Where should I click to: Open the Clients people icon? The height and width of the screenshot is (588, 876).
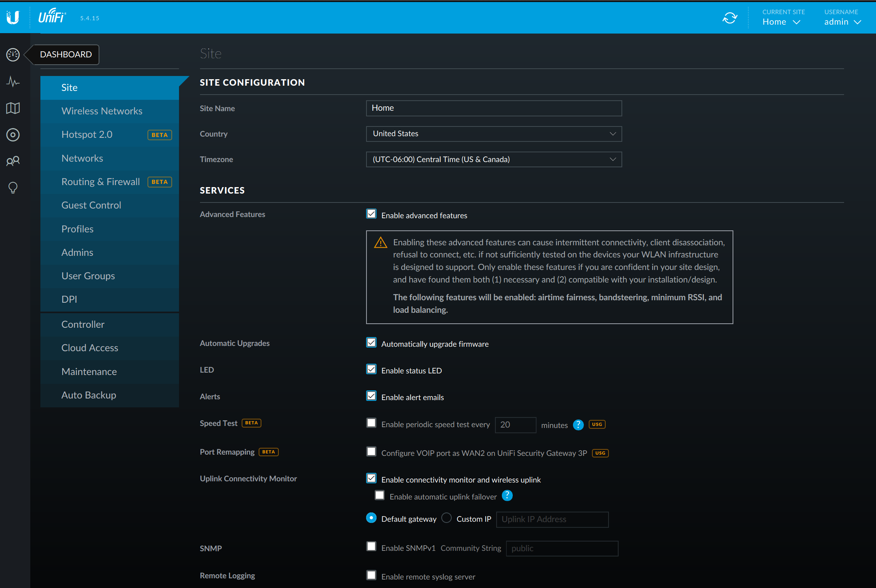[13, 161]
